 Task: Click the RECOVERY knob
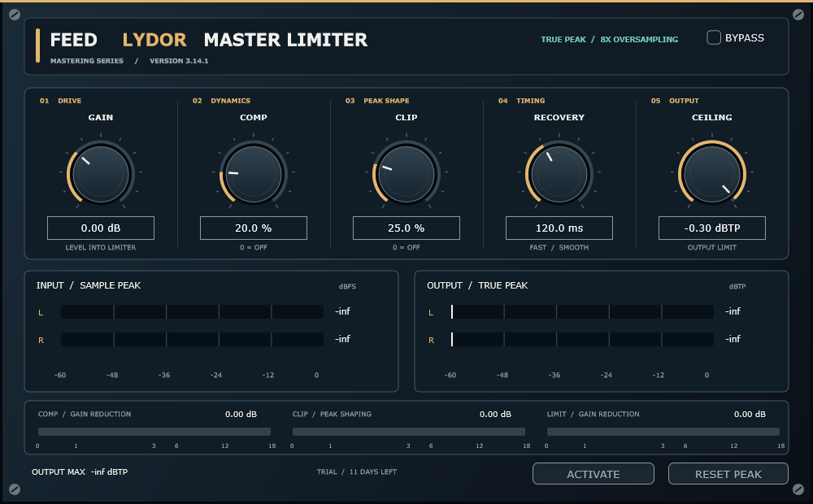559,174
